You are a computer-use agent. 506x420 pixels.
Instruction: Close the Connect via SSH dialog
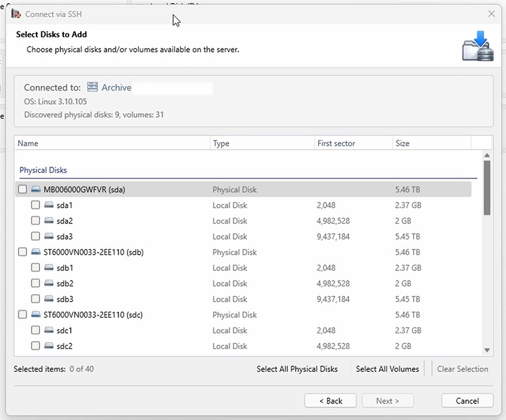coord(491,14)
